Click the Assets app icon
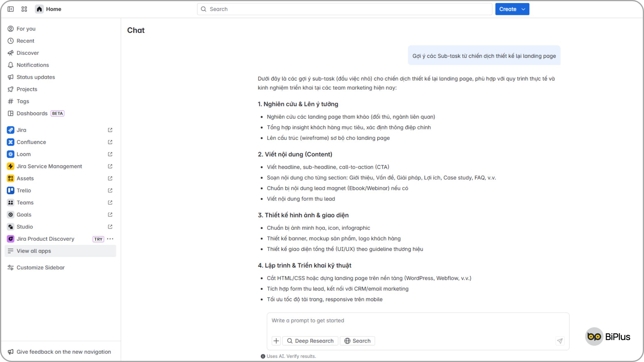This screenshot has height=362, width=644. point(11,178)
